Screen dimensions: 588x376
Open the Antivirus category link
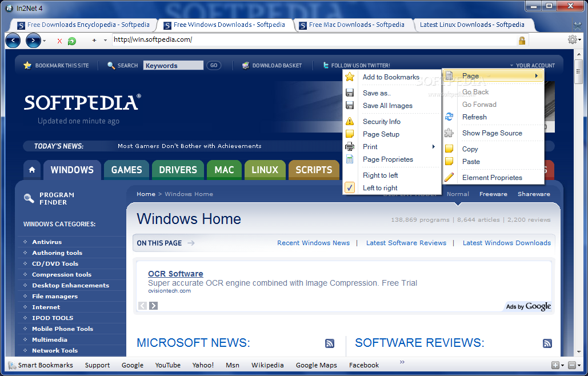(x=47, y=242)
